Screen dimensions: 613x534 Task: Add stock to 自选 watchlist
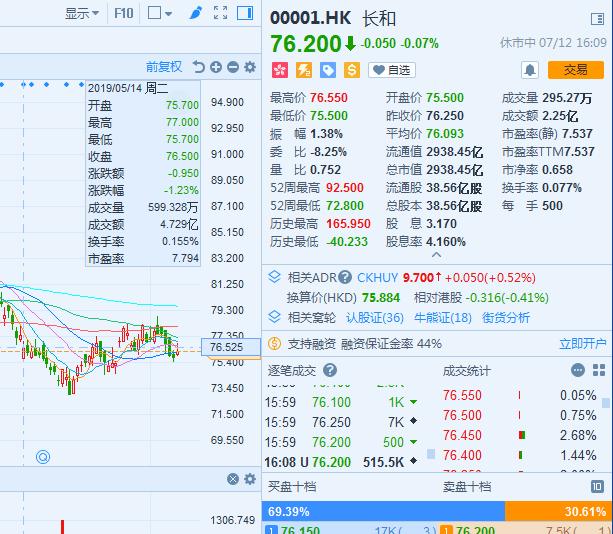392,70
